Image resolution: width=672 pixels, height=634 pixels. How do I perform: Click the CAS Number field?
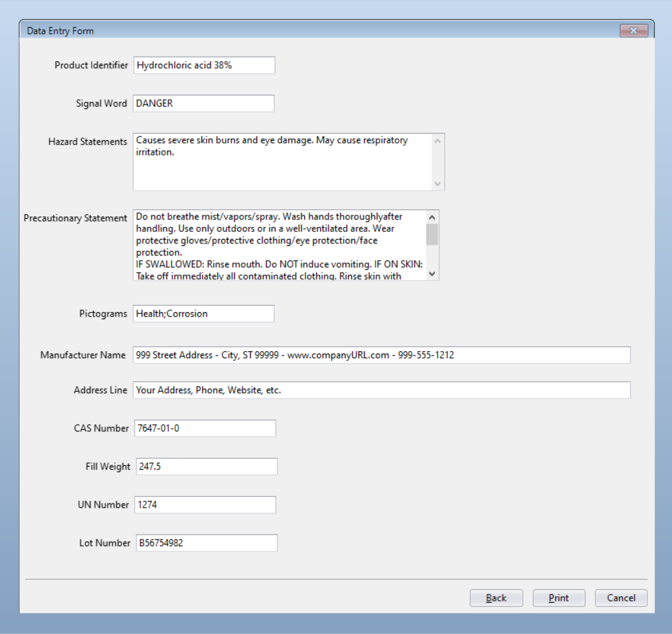point(205,428)
